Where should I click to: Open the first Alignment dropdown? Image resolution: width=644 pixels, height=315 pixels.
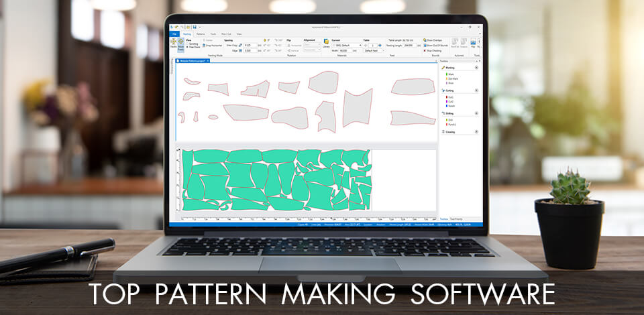pos(312,44)
